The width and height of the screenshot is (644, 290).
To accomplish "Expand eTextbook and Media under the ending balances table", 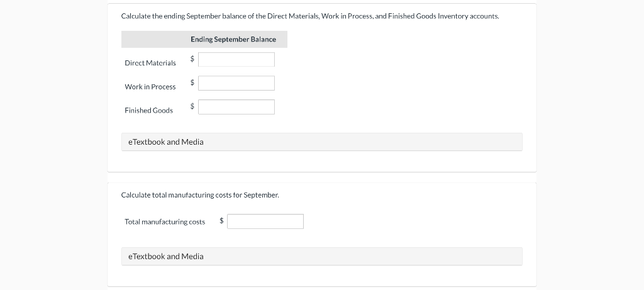I will point(321,142).
